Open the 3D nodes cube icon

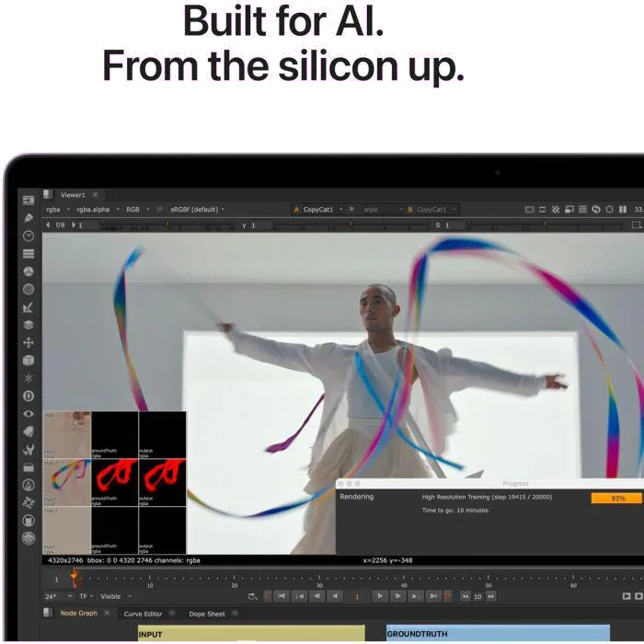29,360
